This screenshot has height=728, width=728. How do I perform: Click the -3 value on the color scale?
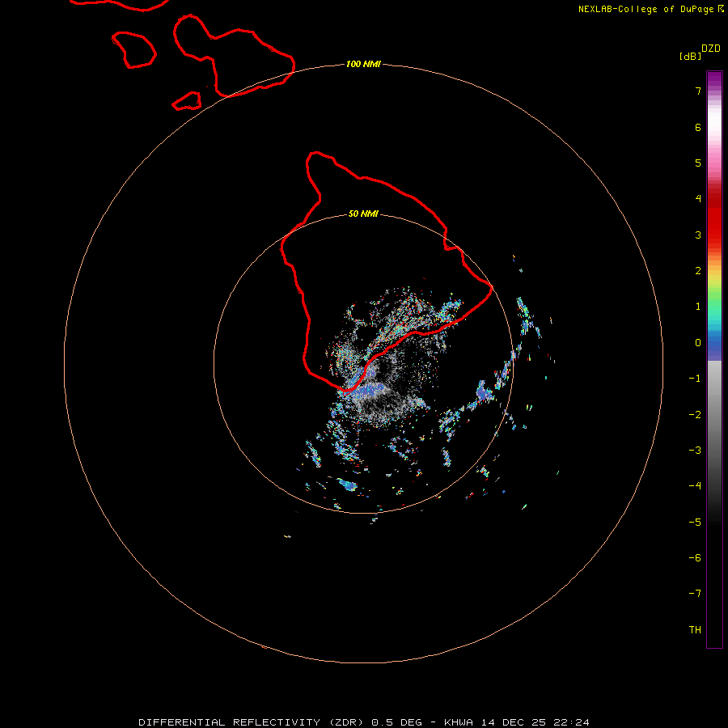point(695,451)
